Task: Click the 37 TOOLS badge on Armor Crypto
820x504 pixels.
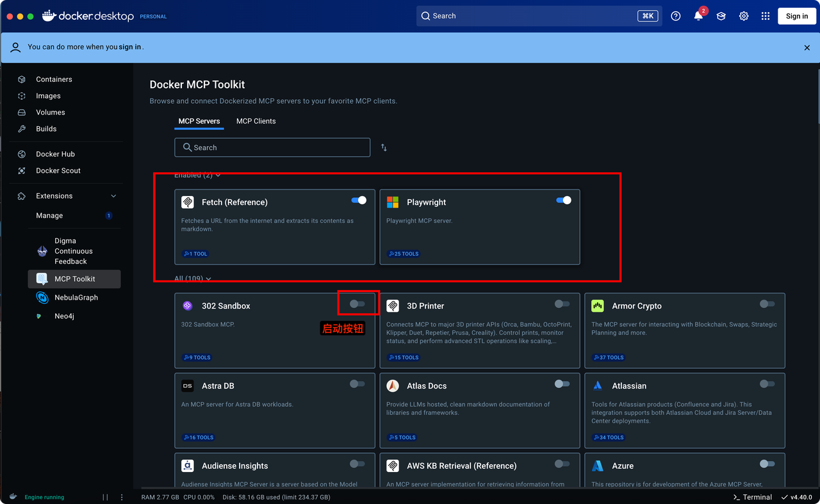Action: click(x=609, y=357)
